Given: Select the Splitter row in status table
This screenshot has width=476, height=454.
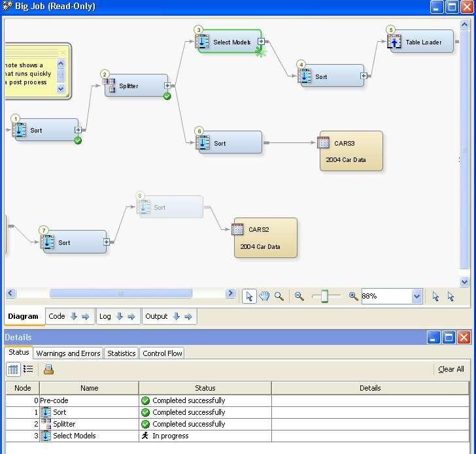Looking at the screenshot, I should pos(237,424).
